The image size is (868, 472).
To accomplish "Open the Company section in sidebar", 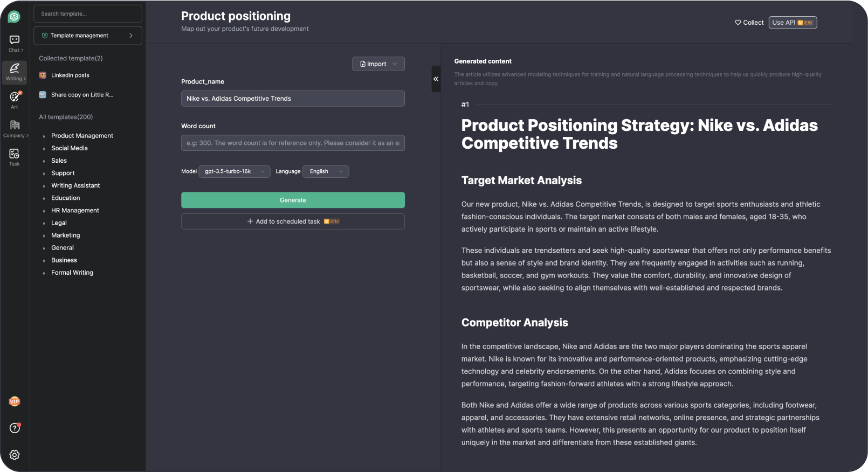I will click(x=15, y=129).
